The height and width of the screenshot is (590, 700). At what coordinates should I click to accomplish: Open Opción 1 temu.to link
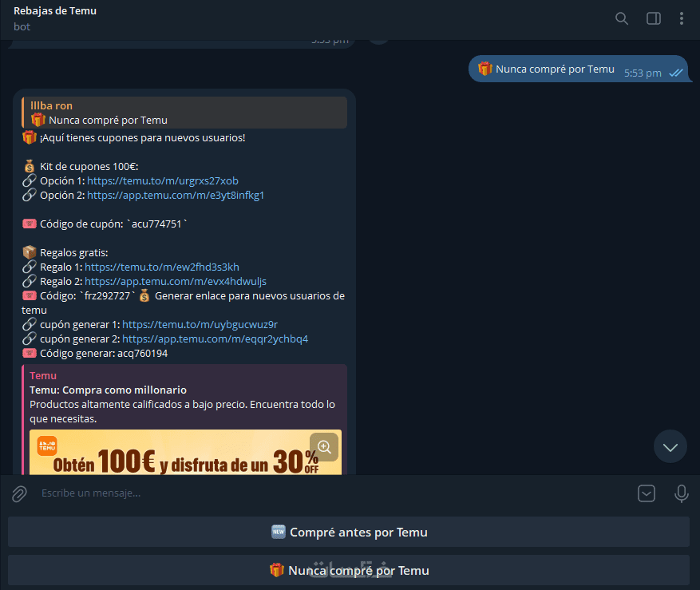tap(163, 181)
